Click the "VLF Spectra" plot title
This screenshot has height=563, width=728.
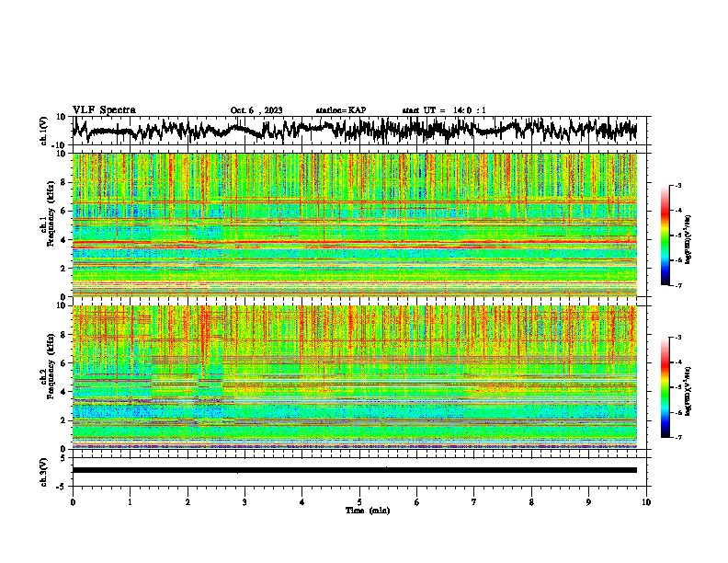point(104,110)
